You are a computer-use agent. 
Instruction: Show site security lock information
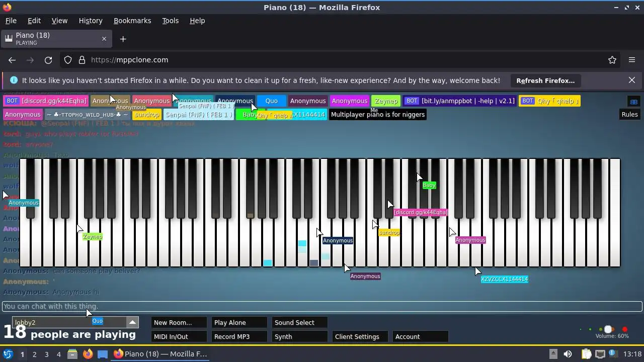tap(82, 60)
